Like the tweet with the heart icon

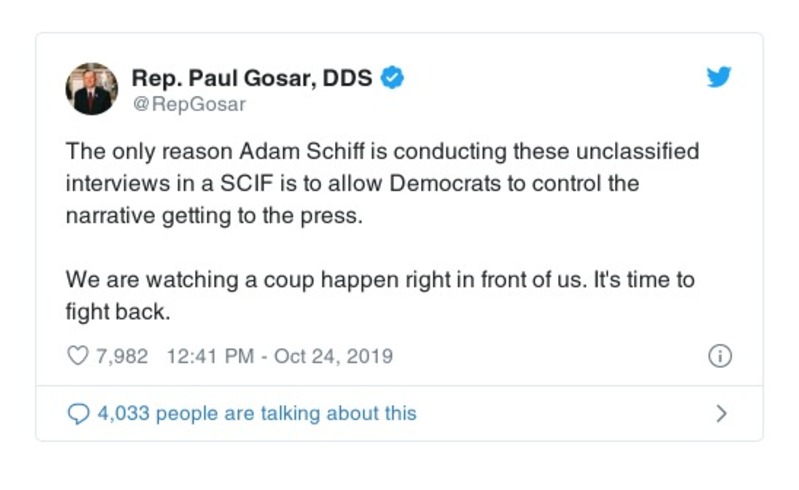point(78,356)
